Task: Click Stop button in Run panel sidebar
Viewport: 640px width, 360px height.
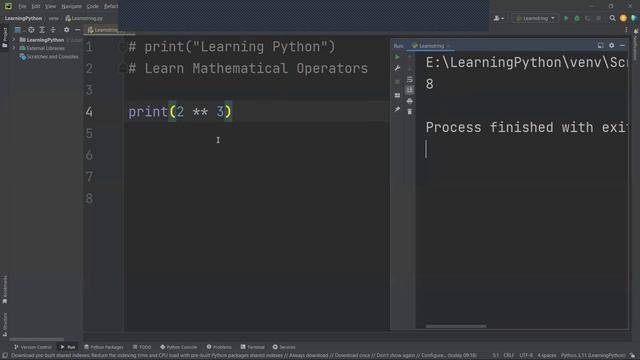Action: coord(397,82)
